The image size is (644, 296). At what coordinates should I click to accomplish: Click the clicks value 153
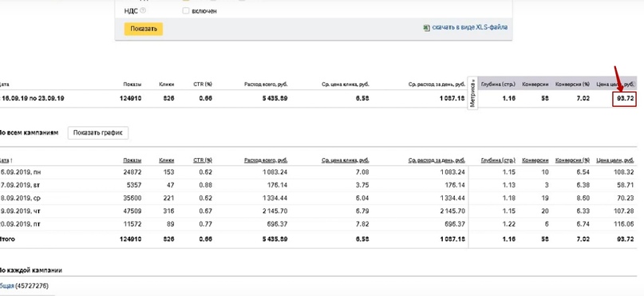[x=169, y=172]
